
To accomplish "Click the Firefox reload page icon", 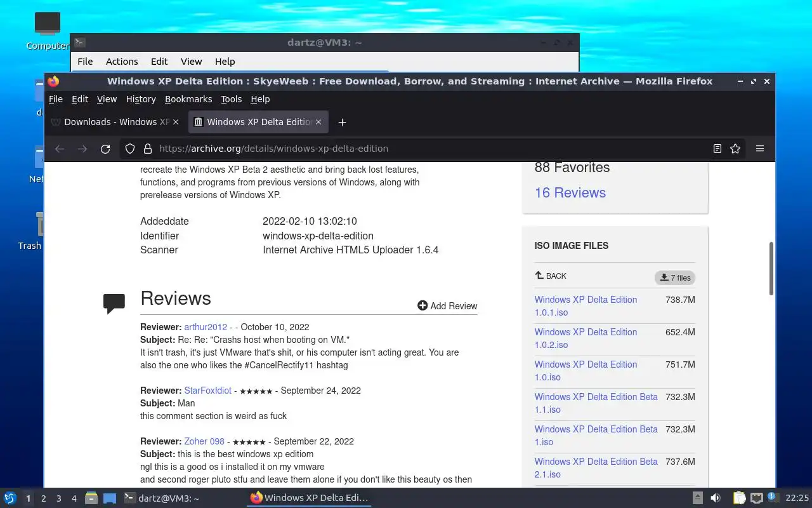I will point(105,149).
